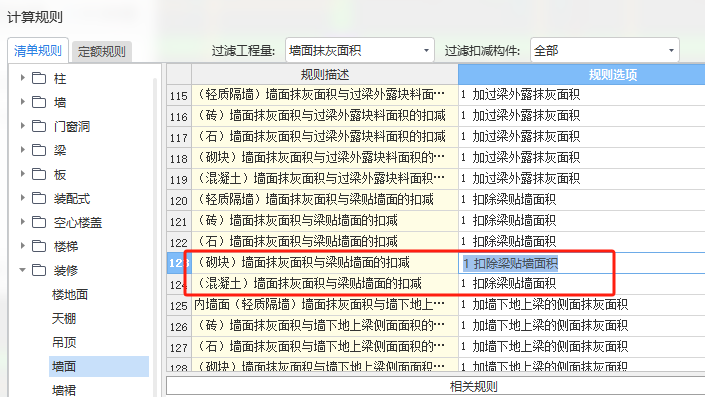This screenshot has width=705, height=397.
Task: Select row number 120 header
Action: 179,201
